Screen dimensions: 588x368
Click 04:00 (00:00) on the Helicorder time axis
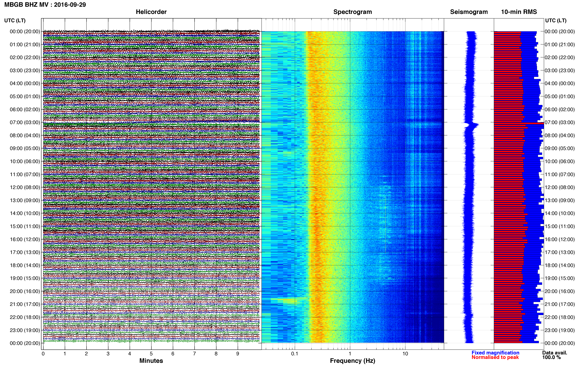pos(25,83)
